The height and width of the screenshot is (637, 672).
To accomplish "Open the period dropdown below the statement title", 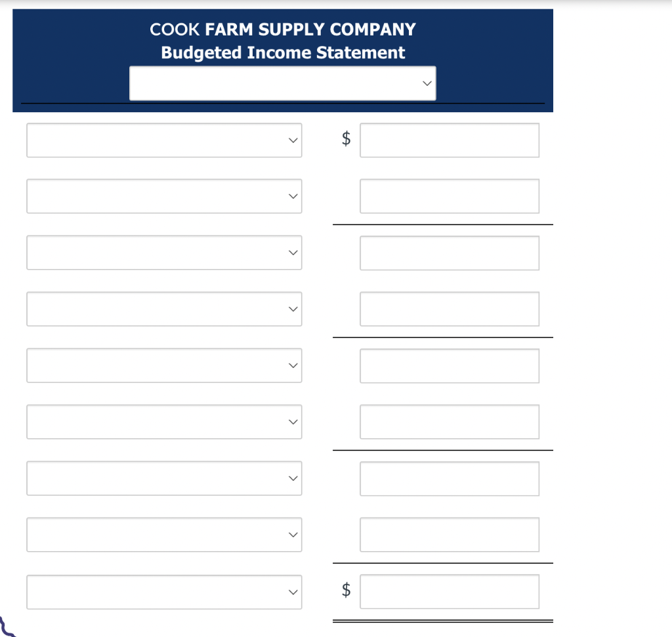I will (x=283, y=83).
